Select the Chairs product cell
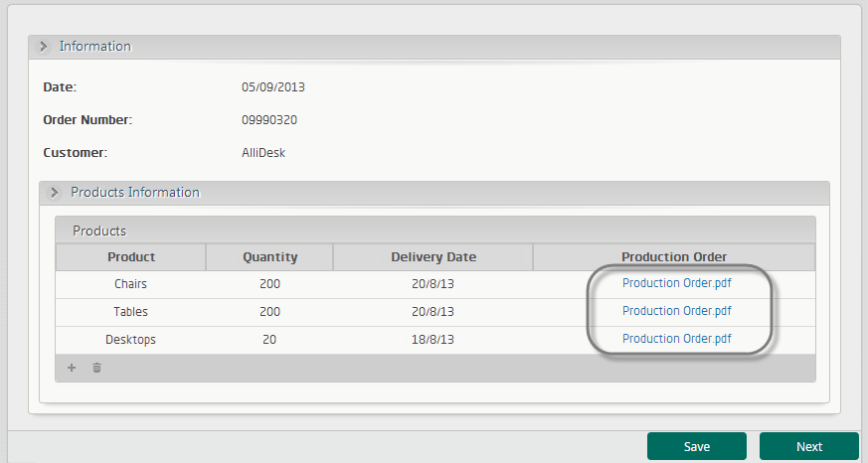 (x=131, y=284)
